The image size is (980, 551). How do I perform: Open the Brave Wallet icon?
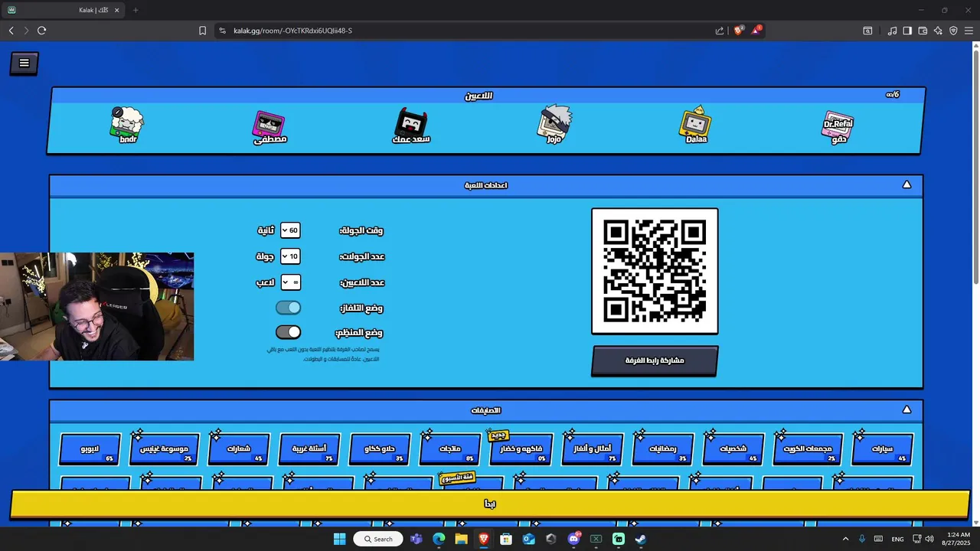click(923, 31)
